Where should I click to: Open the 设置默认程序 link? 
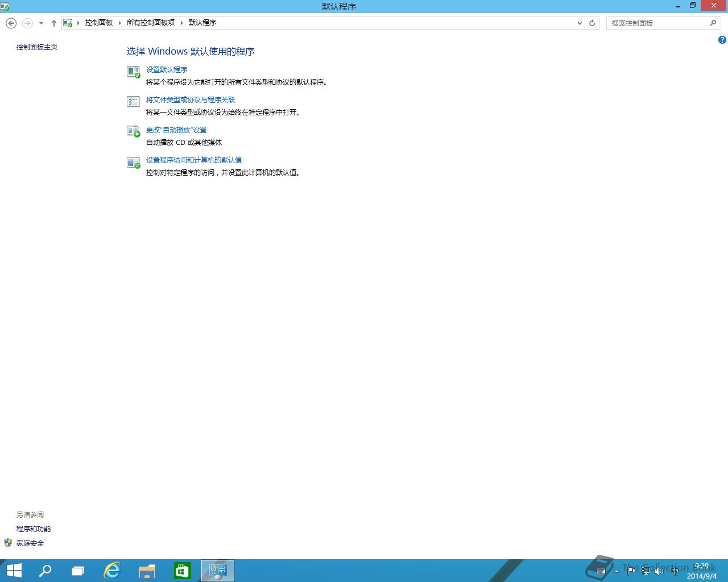tap(167, 69)
